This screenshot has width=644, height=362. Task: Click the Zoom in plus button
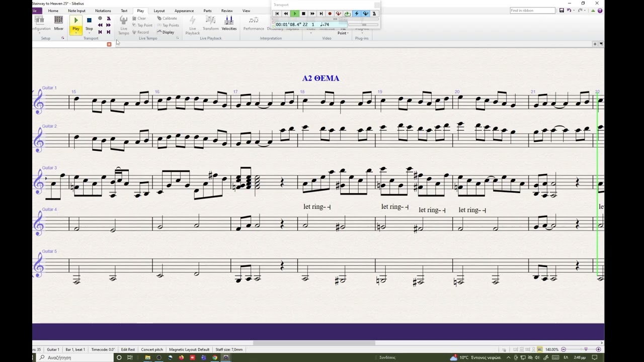(x=598, y=349)
